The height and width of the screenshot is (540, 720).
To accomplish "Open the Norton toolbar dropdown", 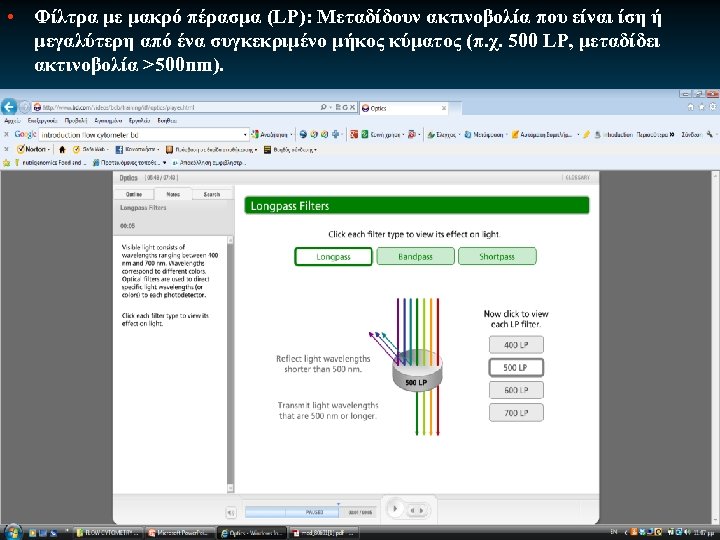I will point(34,149).
